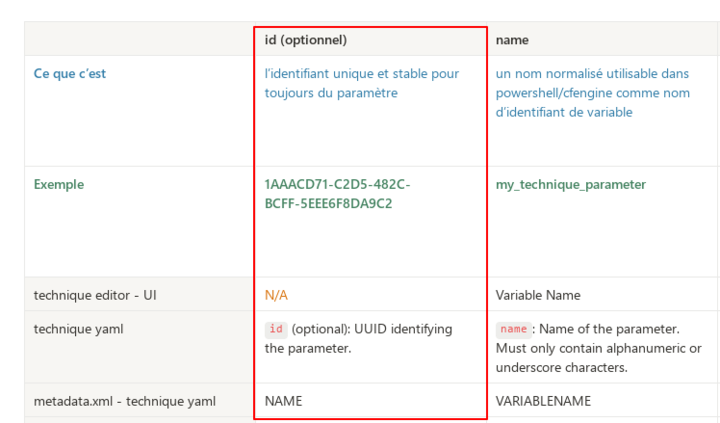
Task: Click the text "un nom normalisé utilisable dans powershell/cfengine"
Action: 592,83
